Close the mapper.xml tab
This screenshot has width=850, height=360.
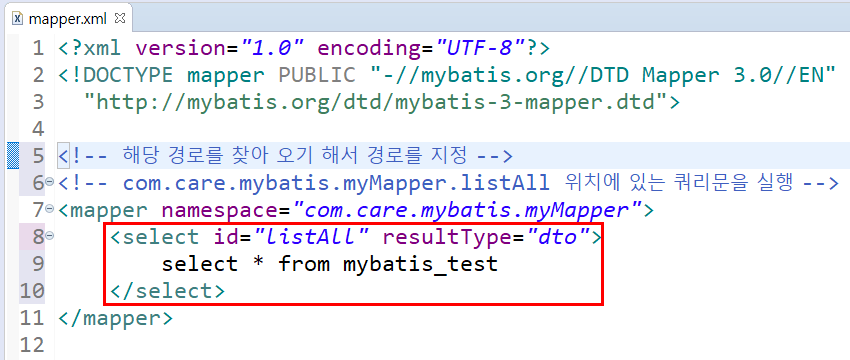tap(120, 18)
